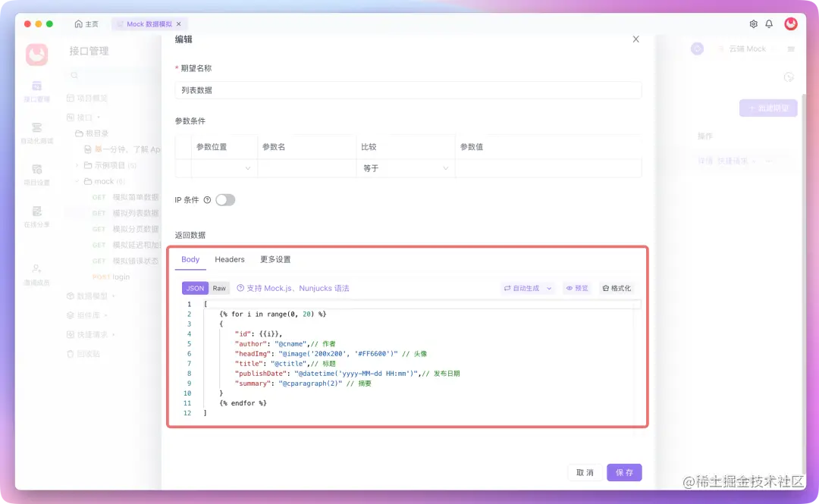Expand the 示例项目 folder

point(77,165)
